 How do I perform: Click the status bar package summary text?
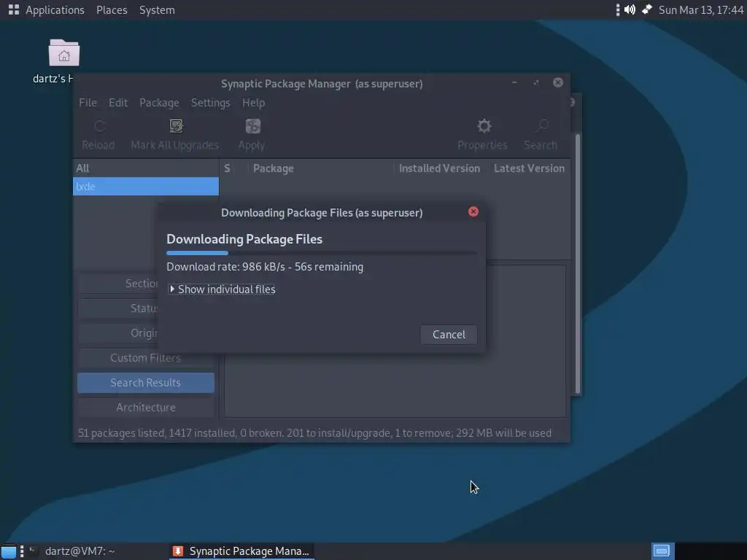click(x=314, y=433)
